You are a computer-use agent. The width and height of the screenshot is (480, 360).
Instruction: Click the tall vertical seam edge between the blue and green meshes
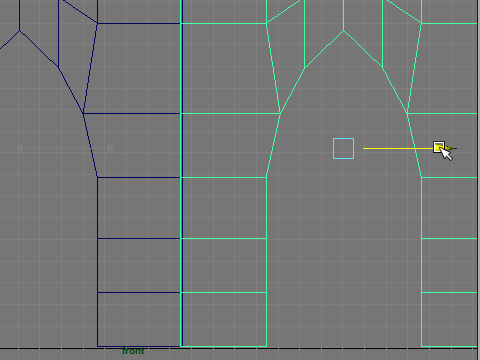click(181, 173)
